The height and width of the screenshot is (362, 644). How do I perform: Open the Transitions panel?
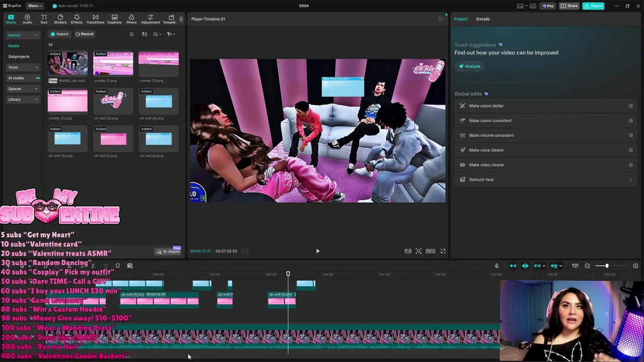[95, 19]
